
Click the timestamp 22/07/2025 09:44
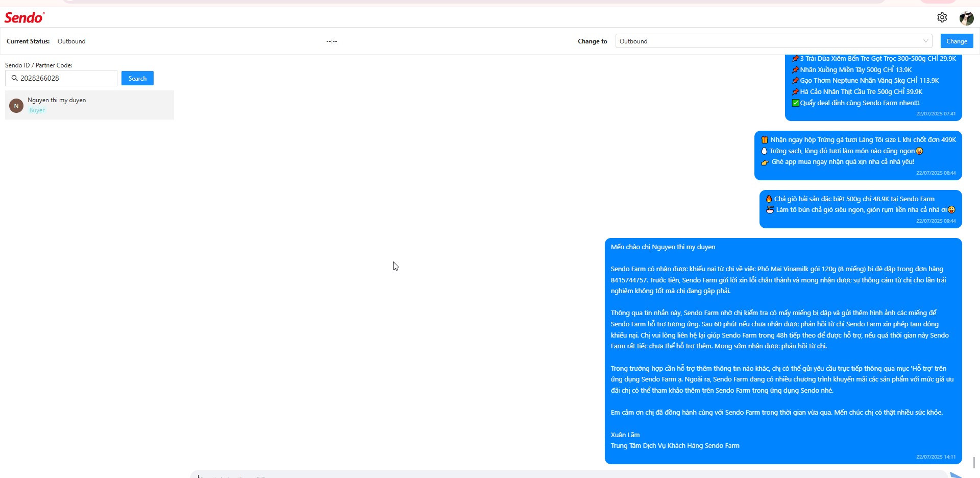[x=936, y=221]
